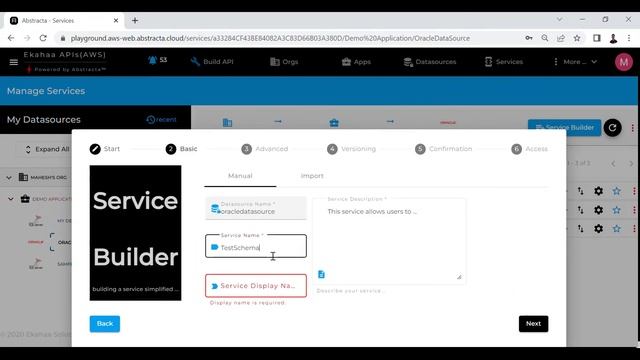
Task: Open Datasources in top navigation
Action: [430, 62]
